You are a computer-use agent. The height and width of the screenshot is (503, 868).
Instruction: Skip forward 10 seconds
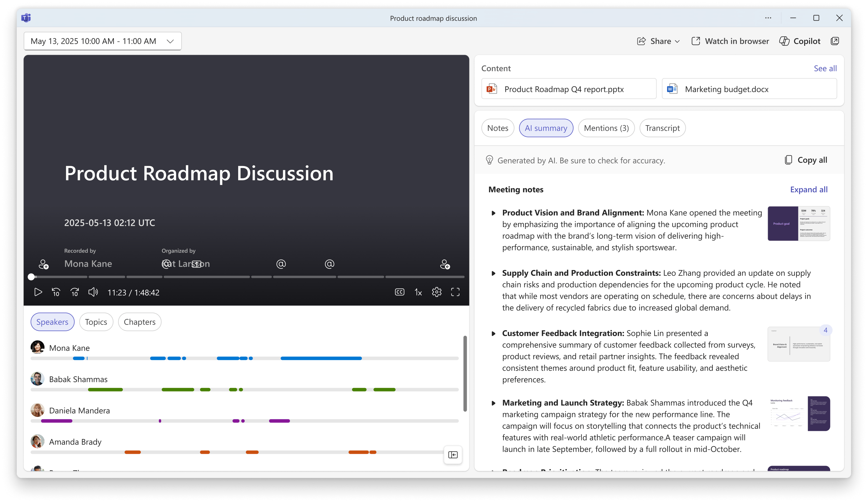(x=74, y=292)
